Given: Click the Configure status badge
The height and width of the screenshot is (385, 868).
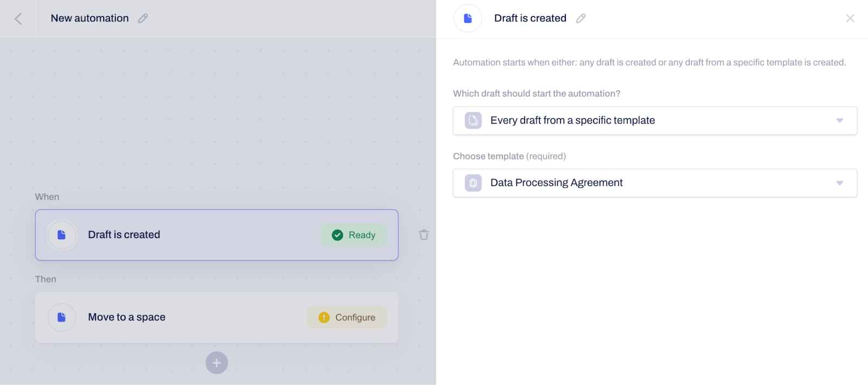Looking at the screenshot, I should tap(347, 317).
